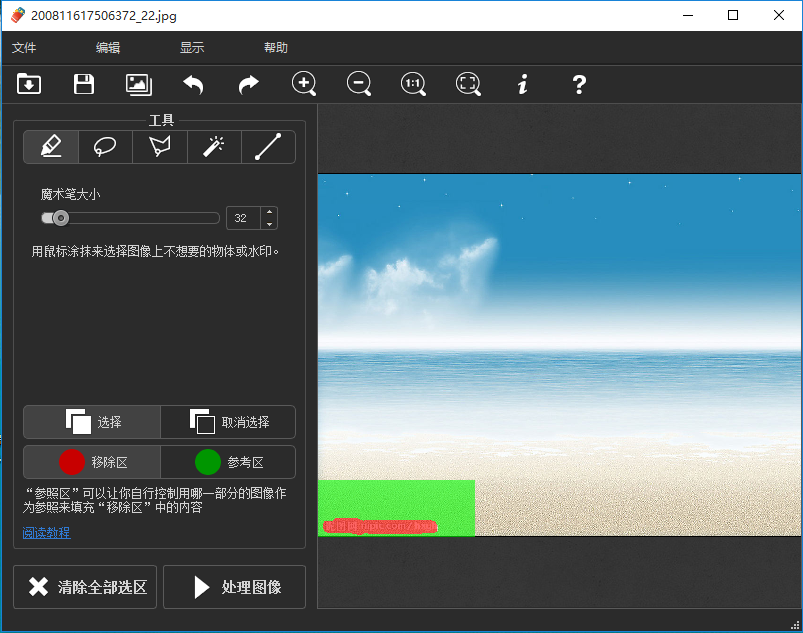This screenshot has height=633, width=803.
Task: Click the save floppy disk icon
Action: coord(84,84)
